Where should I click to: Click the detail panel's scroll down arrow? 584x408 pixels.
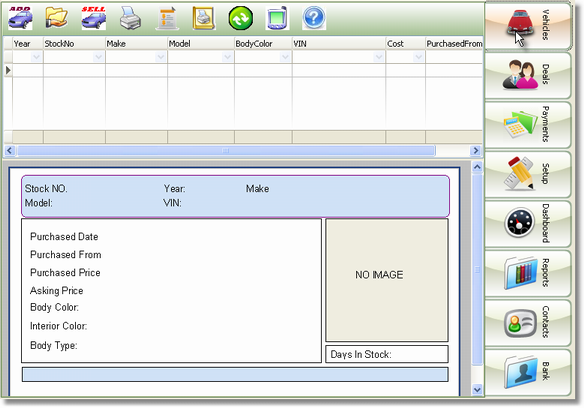(x=477, y=390)
